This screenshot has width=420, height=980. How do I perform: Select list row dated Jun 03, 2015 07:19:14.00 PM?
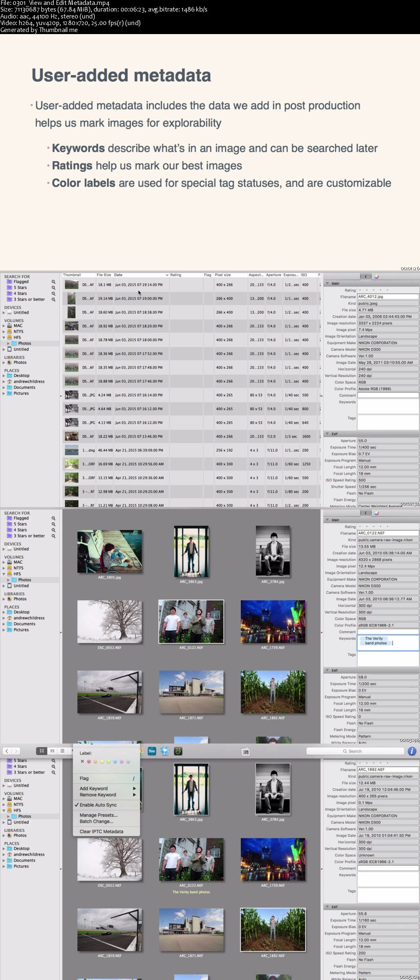tap(192, 285)
